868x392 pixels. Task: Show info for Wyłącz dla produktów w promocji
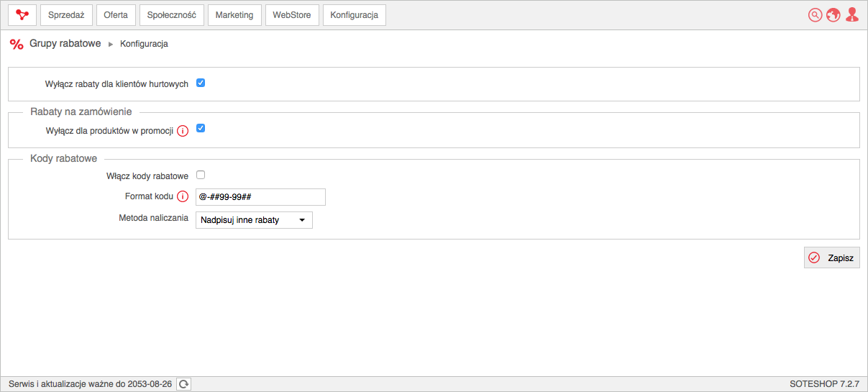[x=183, y=131]
